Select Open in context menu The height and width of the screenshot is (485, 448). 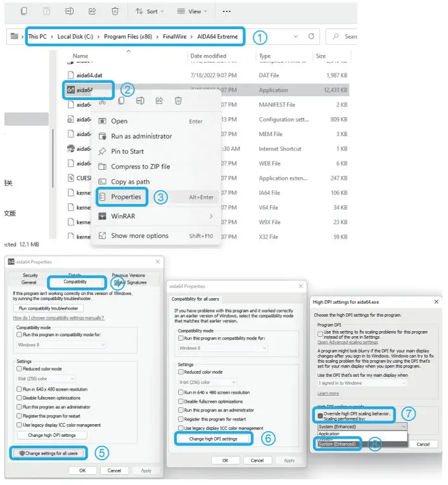[156, 122]
